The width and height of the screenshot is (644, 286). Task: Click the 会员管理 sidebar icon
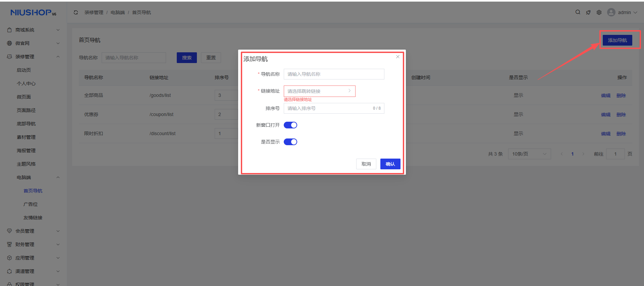click(9, 231)
